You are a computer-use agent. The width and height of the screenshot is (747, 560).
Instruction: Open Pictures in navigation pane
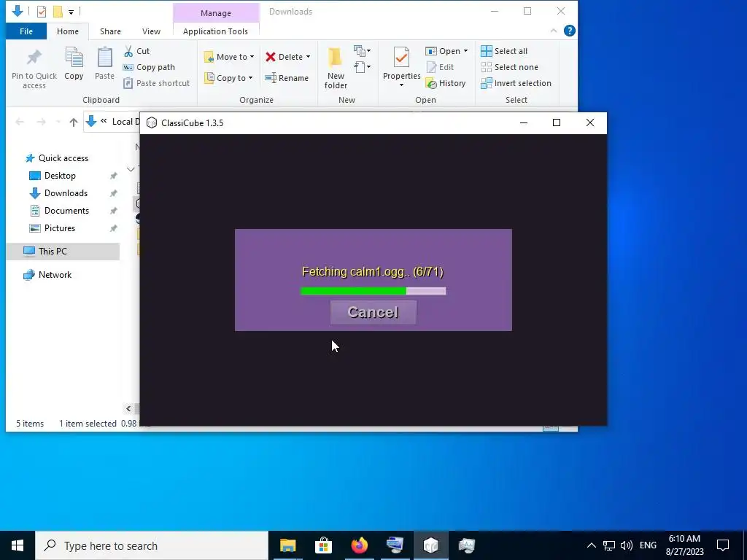pyautogui.click(x=60, y=228)
